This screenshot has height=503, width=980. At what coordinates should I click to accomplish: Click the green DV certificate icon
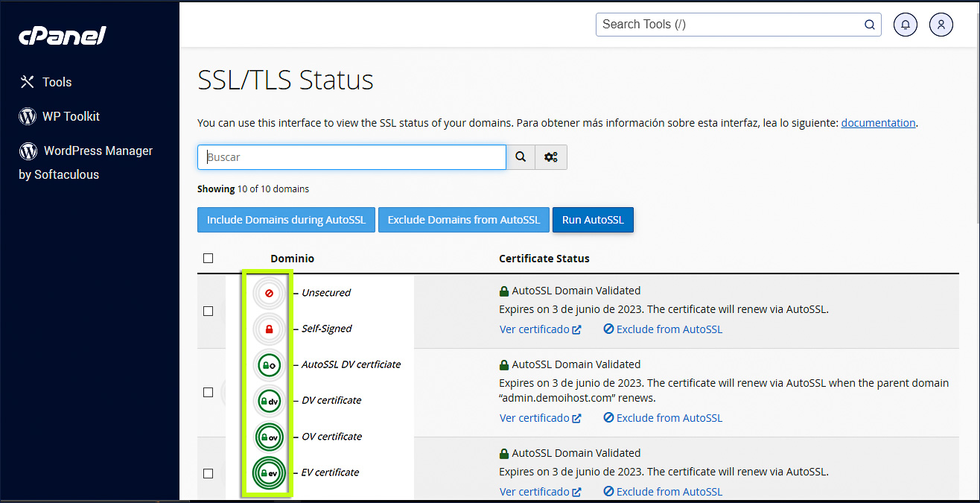tap(268, 400)
